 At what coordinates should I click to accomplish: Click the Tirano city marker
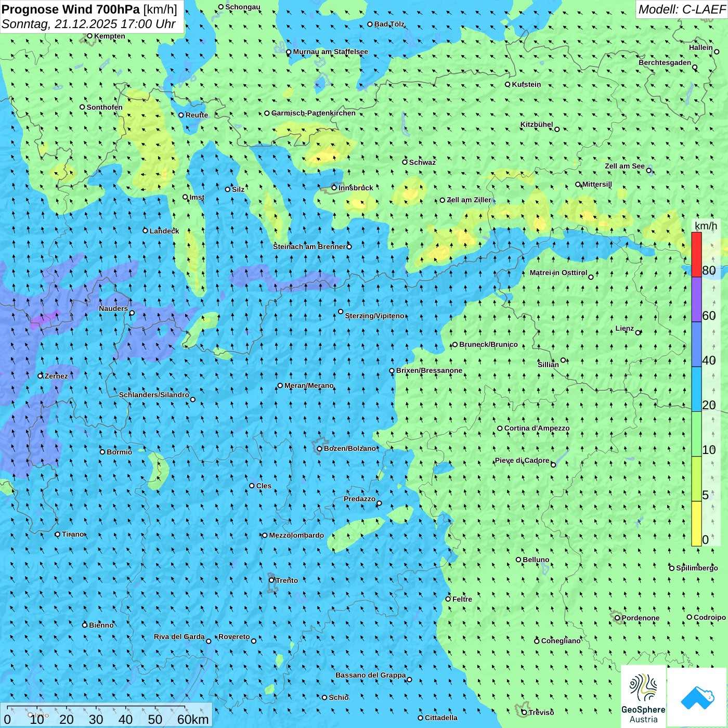tap(57, 534)
